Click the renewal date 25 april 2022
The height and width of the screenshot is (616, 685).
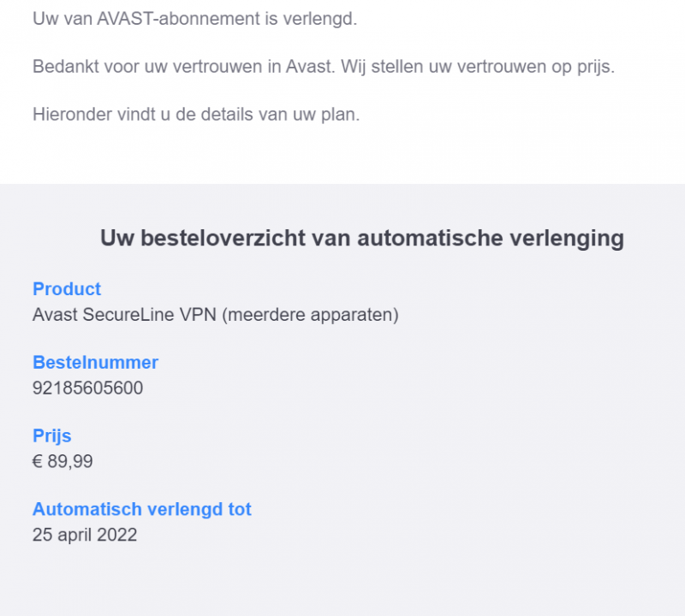coord(85,536)
